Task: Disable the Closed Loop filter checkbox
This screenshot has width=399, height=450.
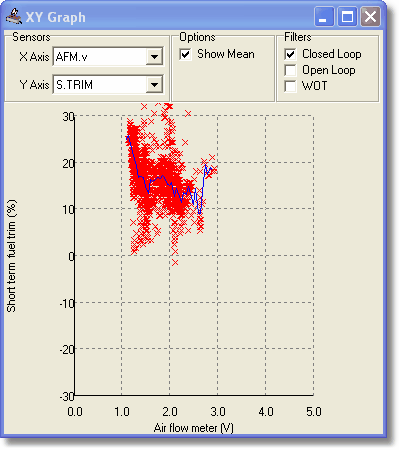Action: coord(290,54)
